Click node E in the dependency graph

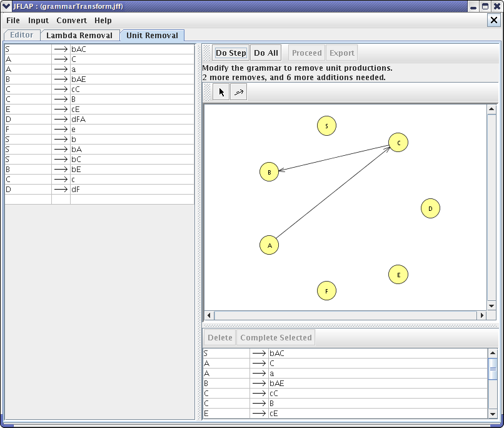(398, 275)
